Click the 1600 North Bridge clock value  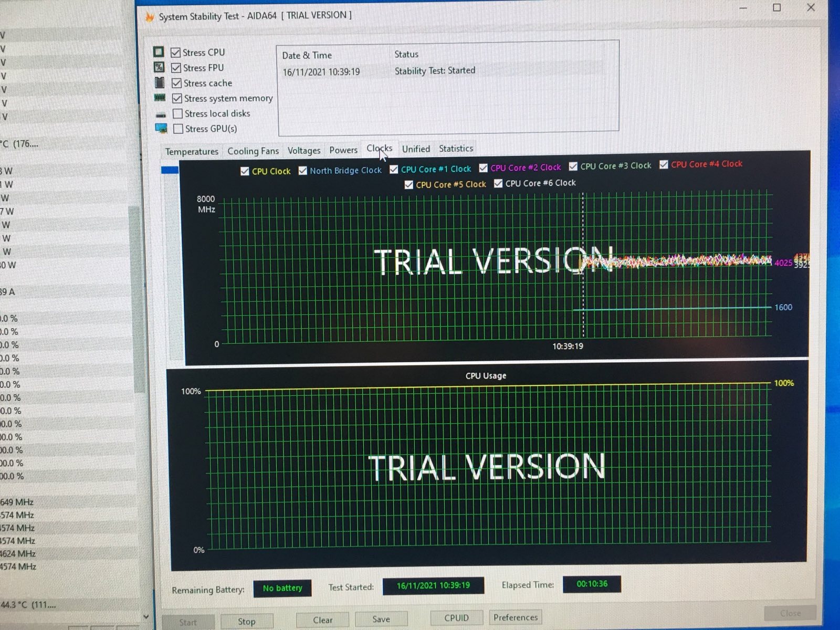click(x=783, y=307)
